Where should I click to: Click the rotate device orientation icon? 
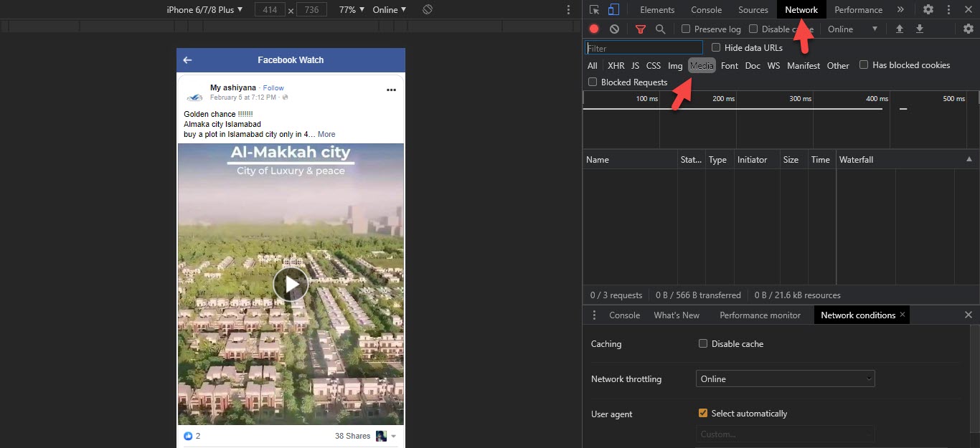(x=427, y=10)
